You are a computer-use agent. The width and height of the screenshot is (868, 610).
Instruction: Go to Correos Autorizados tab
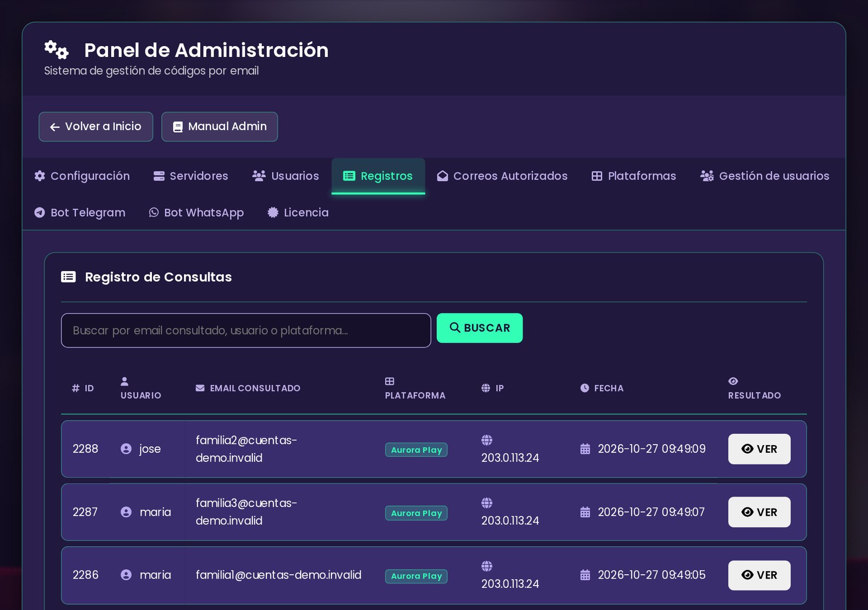(502, 176)
